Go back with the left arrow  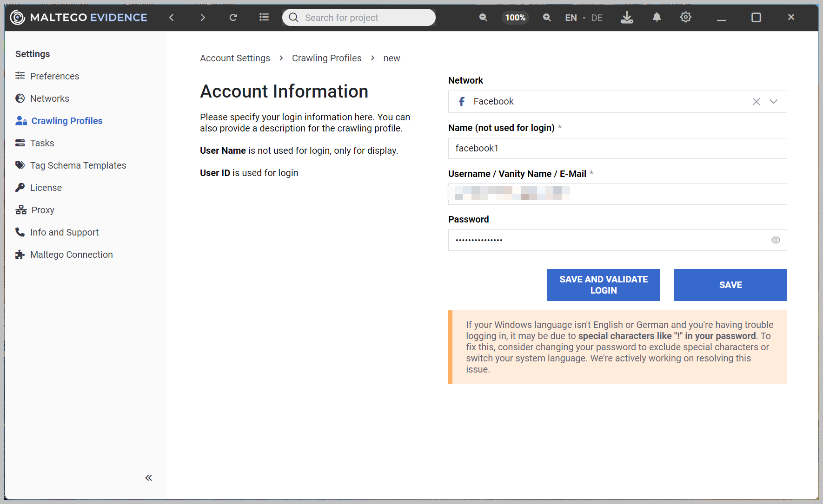point(172,18)
